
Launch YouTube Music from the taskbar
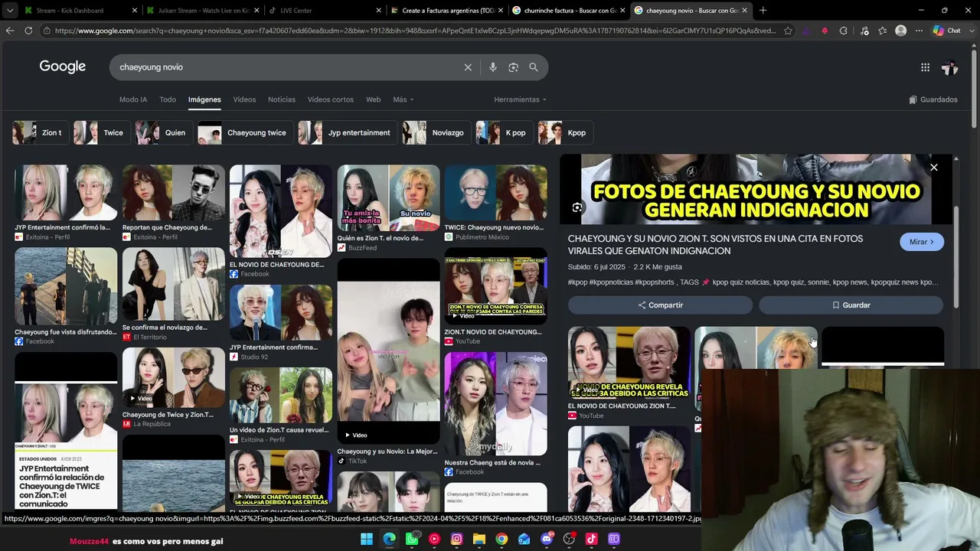pyautogui.click(x=434, y=539)
